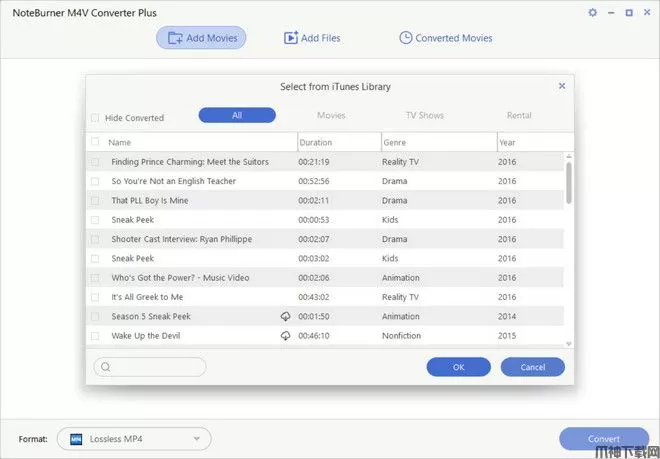Expand the Lossless MP4 format dropdown
Viewport: 660px width, 459px height.
197,439
